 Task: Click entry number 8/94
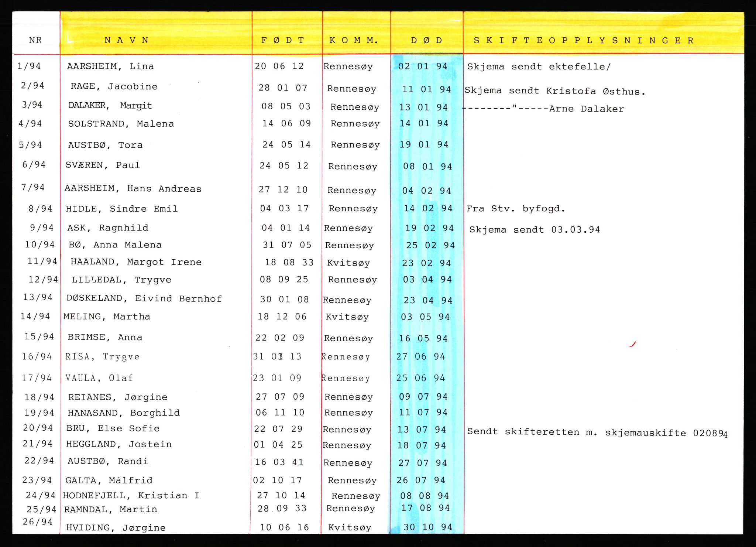(41, 209)
